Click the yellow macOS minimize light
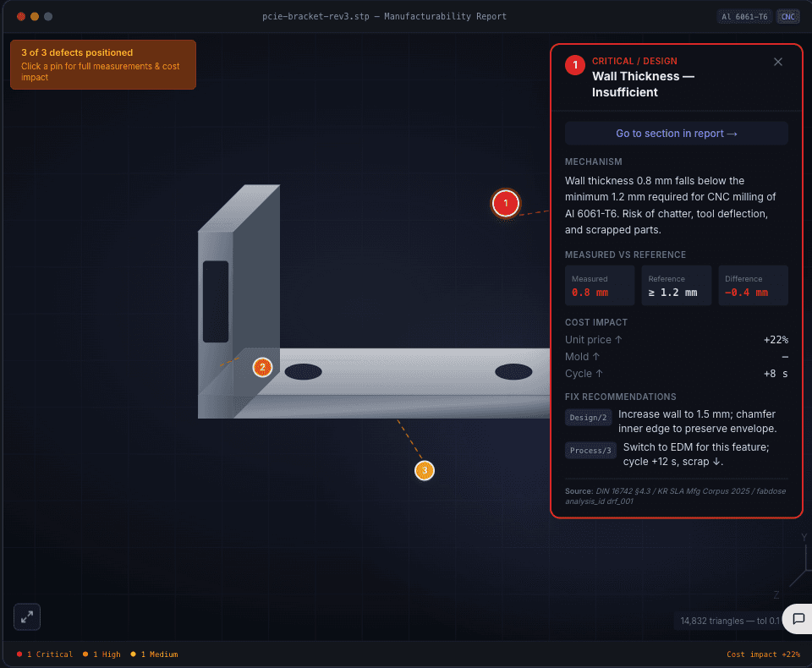 (35, 17)
